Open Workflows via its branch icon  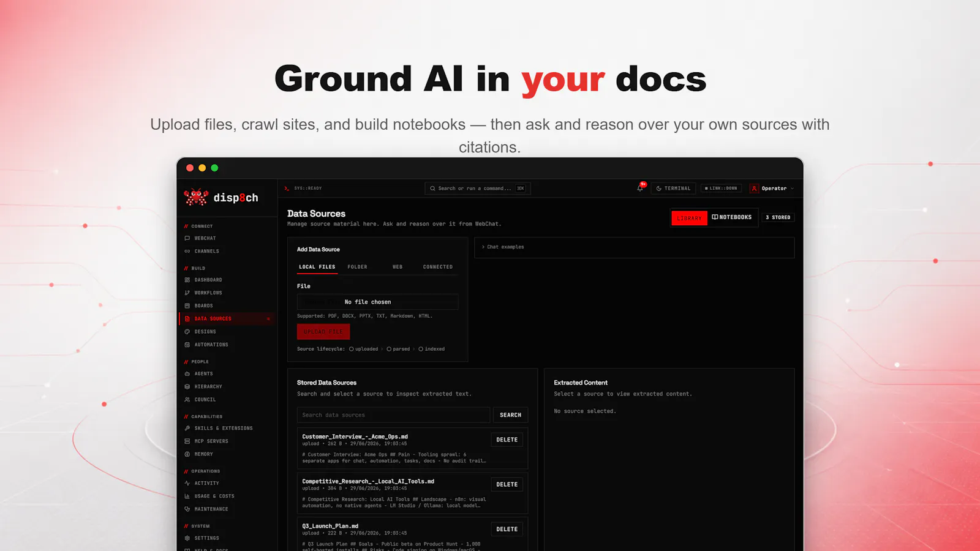tap(187, 293)
